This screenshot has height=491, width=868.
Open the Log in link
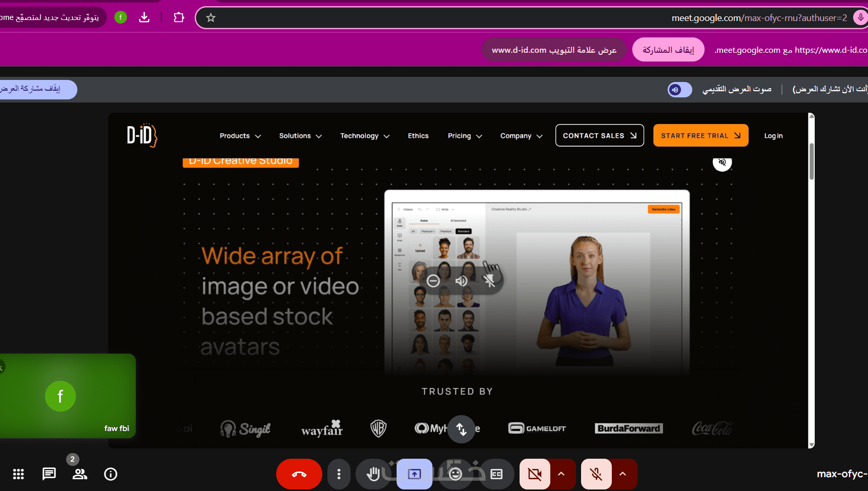coord(773,136)
